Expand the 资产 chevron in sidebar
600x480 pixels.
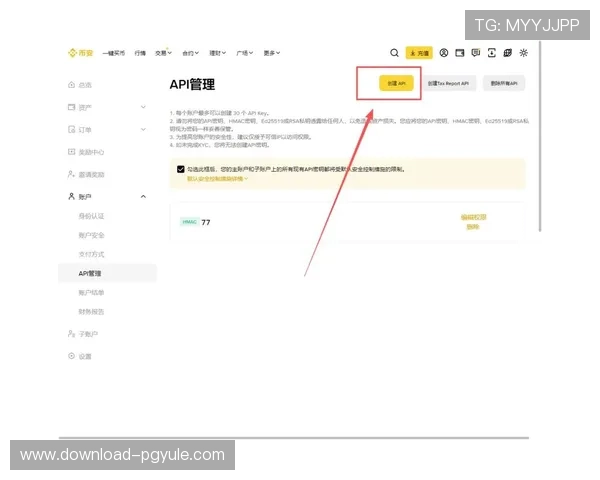143,107
